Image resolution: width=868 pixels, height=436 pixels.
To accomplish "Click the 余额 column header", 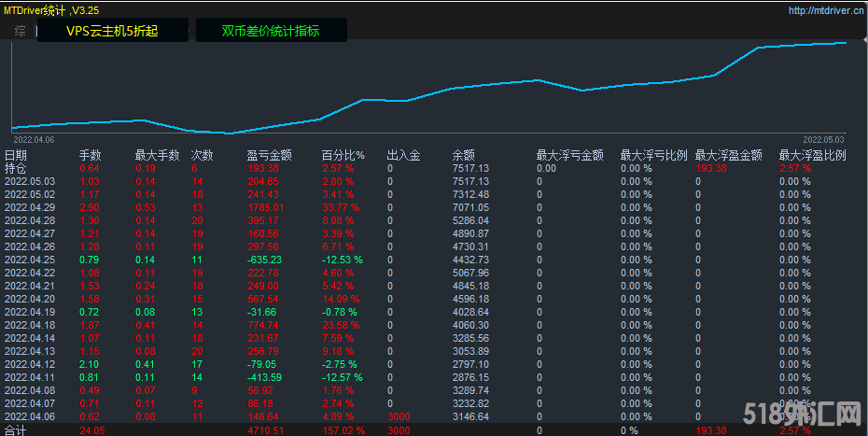I will [464, 155].
